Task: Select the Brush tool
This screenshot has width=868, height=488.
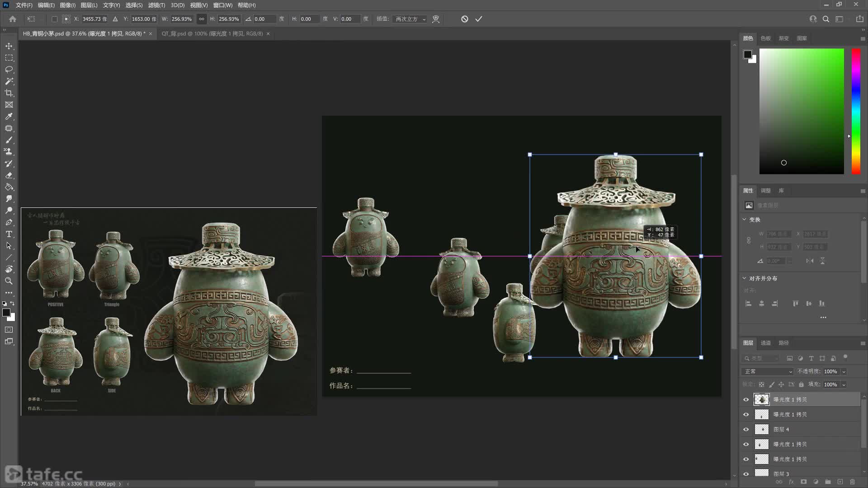Action: (9, 140)
